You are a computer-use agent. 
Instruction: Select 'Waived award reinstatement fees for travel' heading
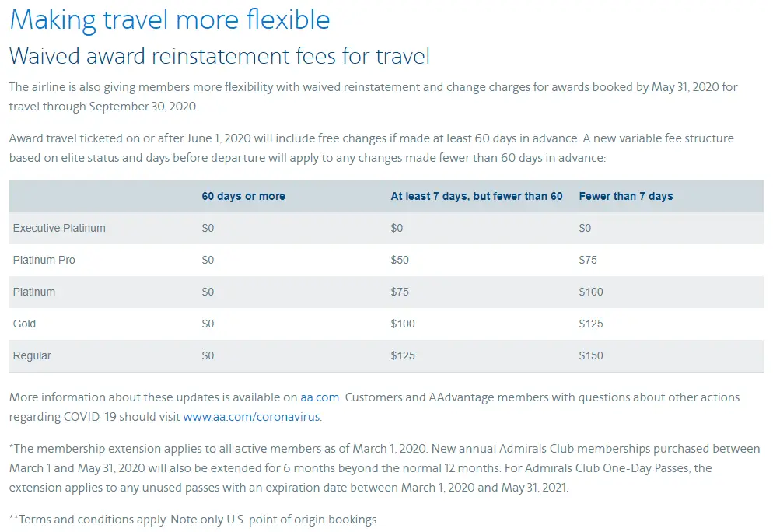coord(219,56)
